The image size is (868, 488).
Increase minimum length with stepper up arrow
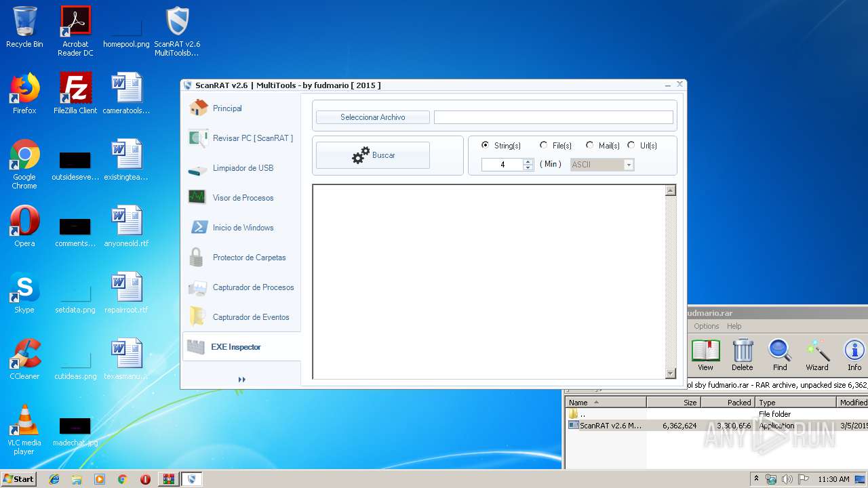528,161
